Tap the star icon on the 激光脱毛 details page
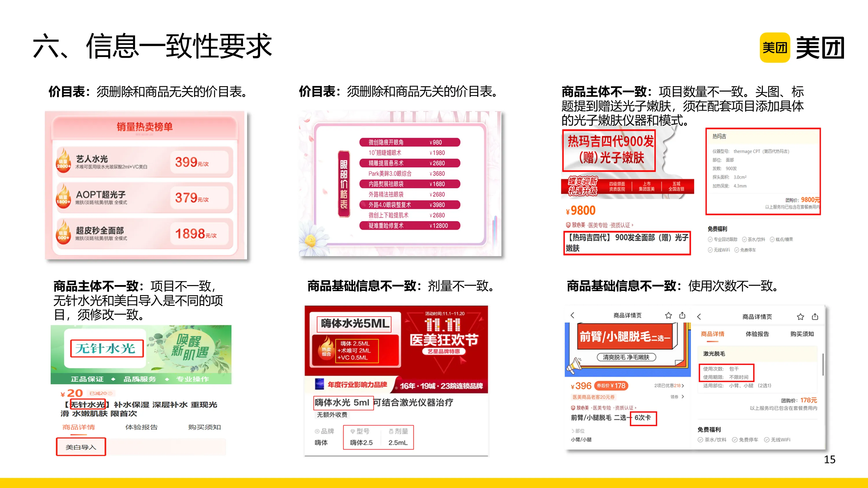Image resolution: width=868 pixels, height=488 pixels. [x=801, y=317]
